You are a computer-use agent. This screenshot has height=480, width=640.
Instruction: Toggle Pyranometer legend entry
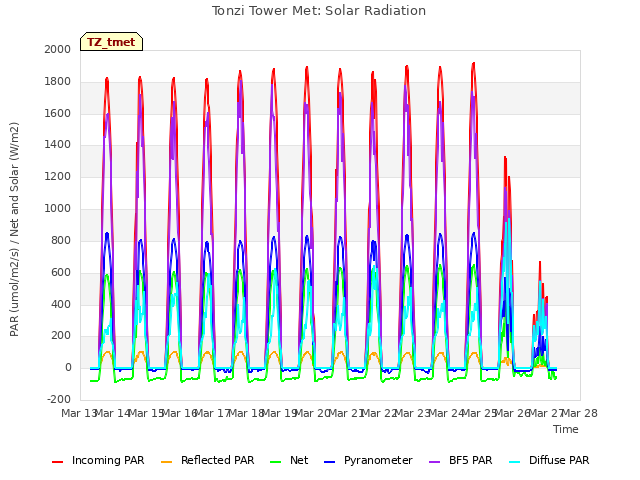coord(369,460)
